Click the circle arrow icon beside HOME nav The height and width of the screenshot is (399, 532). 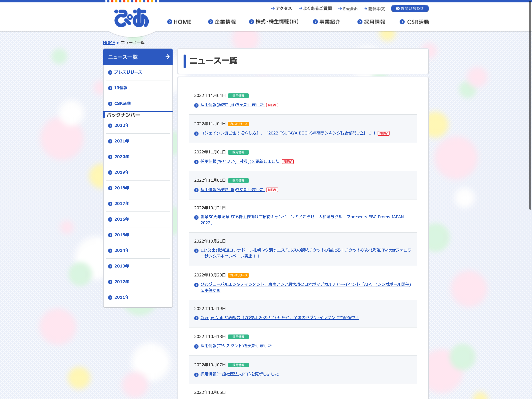[170, 22]
